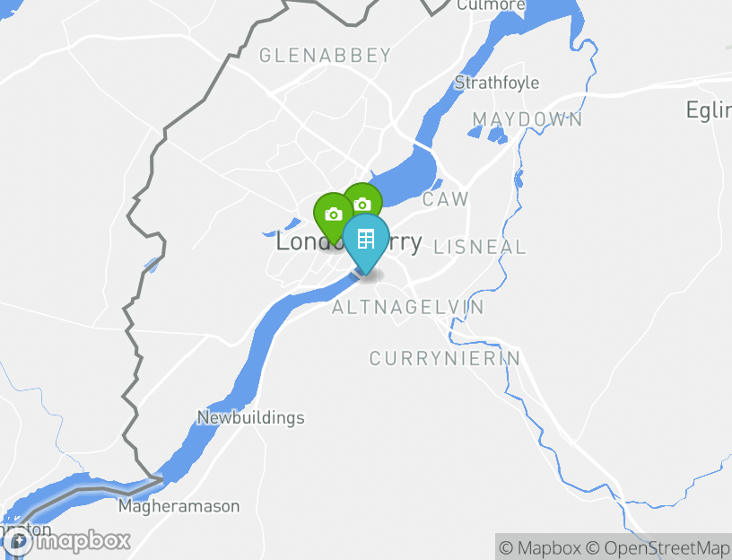The height and width of the screenshot is (560, 732).
Task: Click the CAW area label
Action: pos(445,199)
